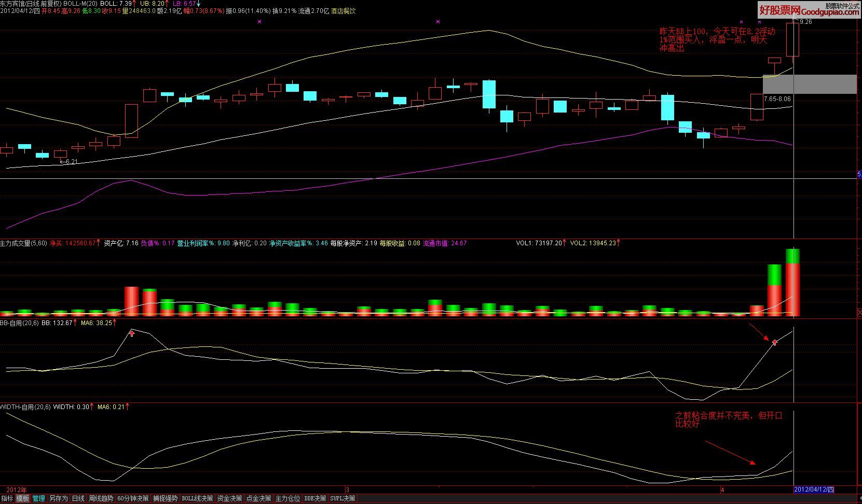Click the 流通2.70亿 float shares value
This screenshot has height=504, width=862.
[314, 10]
